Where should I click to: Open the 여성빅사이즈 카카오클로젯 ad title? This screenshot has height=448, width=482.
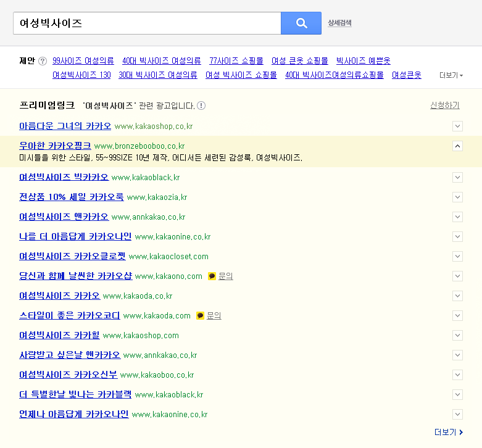pyautogui.click(x=73, y=256)
